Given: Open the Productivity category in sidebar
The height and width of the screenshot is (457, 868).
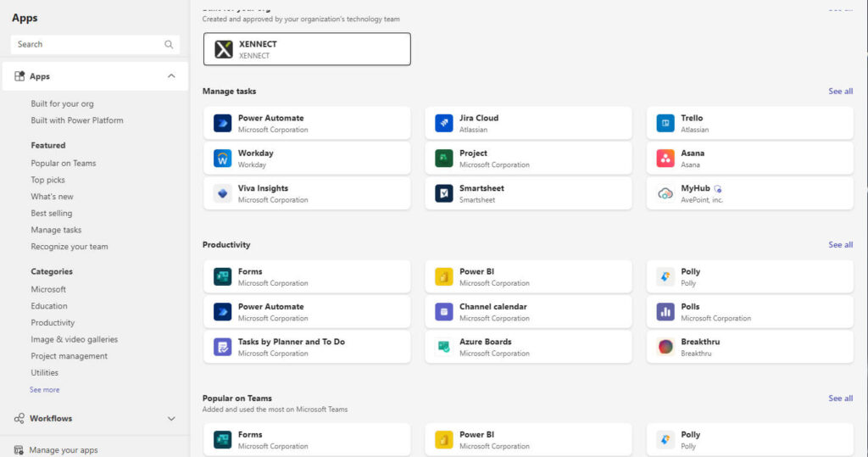Looking at the screenshot, I should [53, 322].
